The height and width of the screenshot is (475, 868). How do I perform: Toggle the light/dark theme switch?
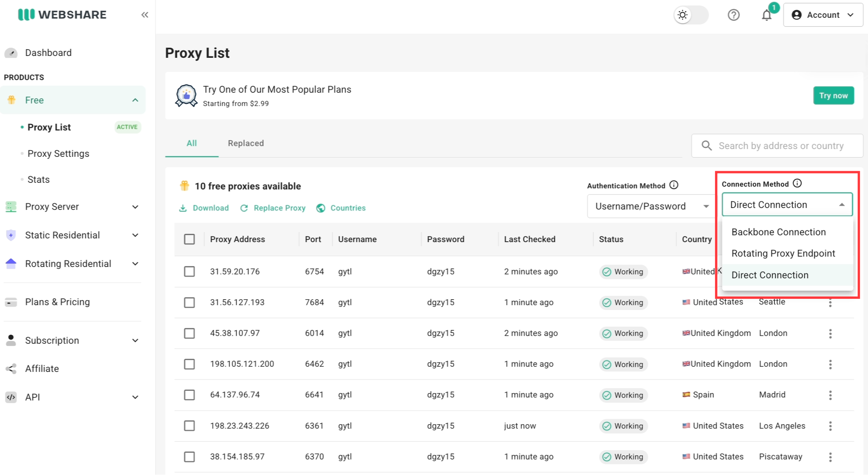691,15
